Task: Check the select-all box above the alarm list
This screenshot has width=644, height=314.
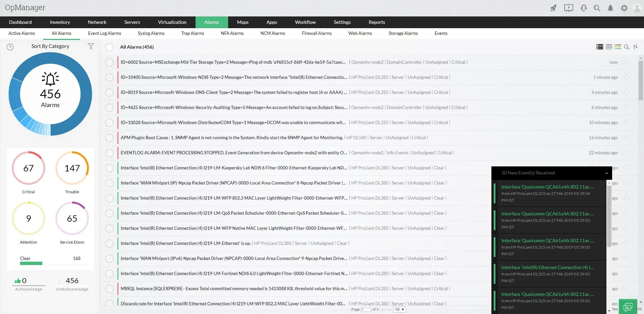Action: (109, 47)
